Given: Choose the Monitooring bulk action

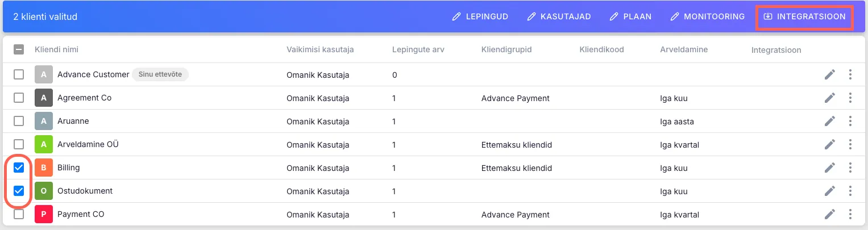Looking at the screenshot, I should click(708, 16).
